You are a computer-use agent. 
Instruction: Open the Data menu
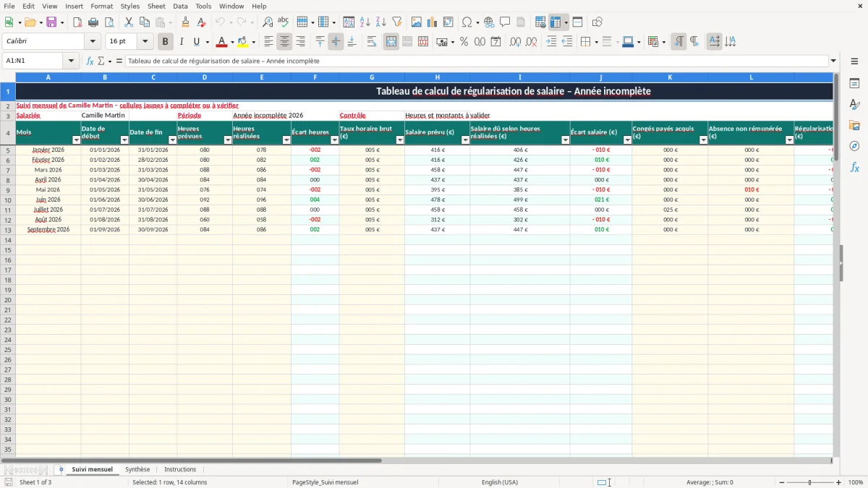180,6
